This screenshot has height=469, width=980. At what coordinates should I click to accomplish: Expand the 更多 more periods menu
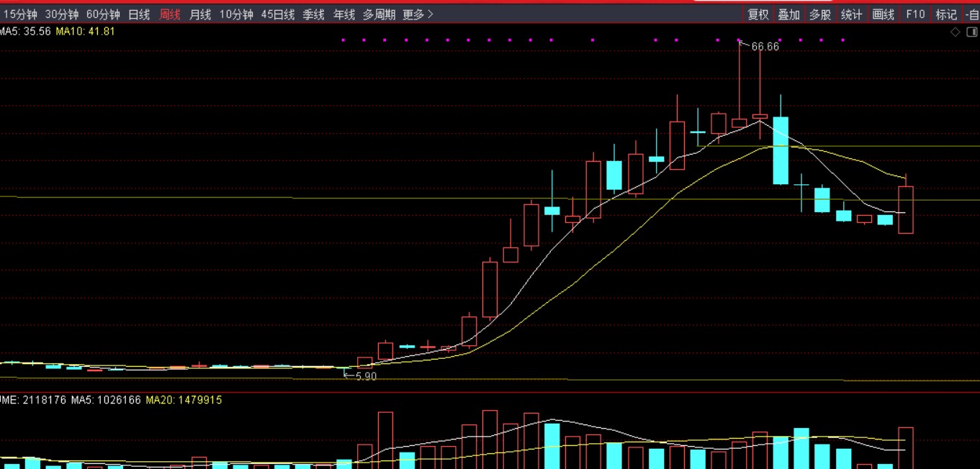point(418,14)
